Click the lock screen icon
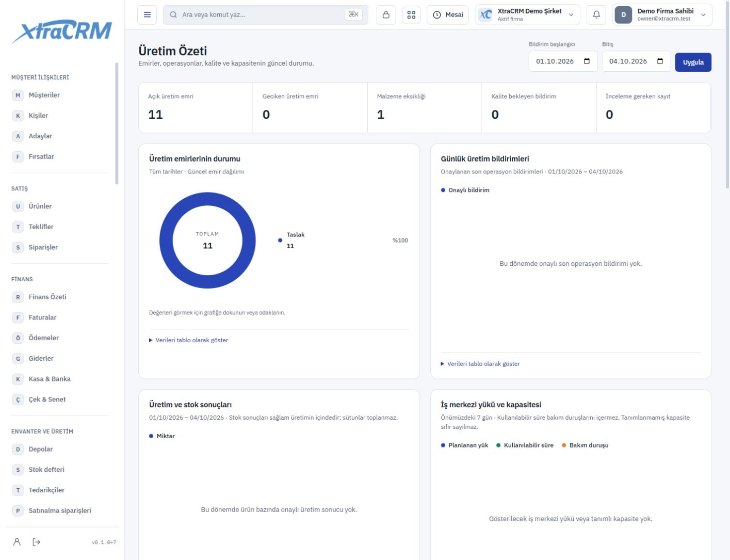Image resolution: width=730 pixels, height=560 pixels. [x=386, y=15]
